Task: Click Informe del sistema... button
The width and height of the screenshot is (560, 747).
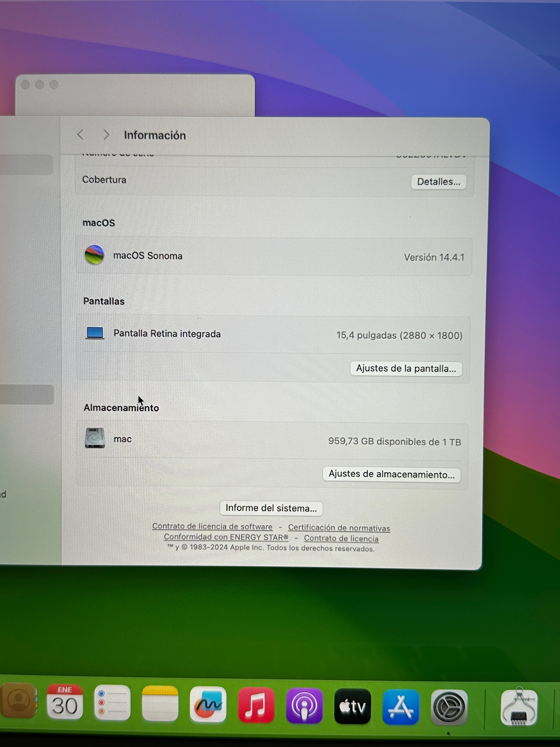Action: click(x=271, y=508)
